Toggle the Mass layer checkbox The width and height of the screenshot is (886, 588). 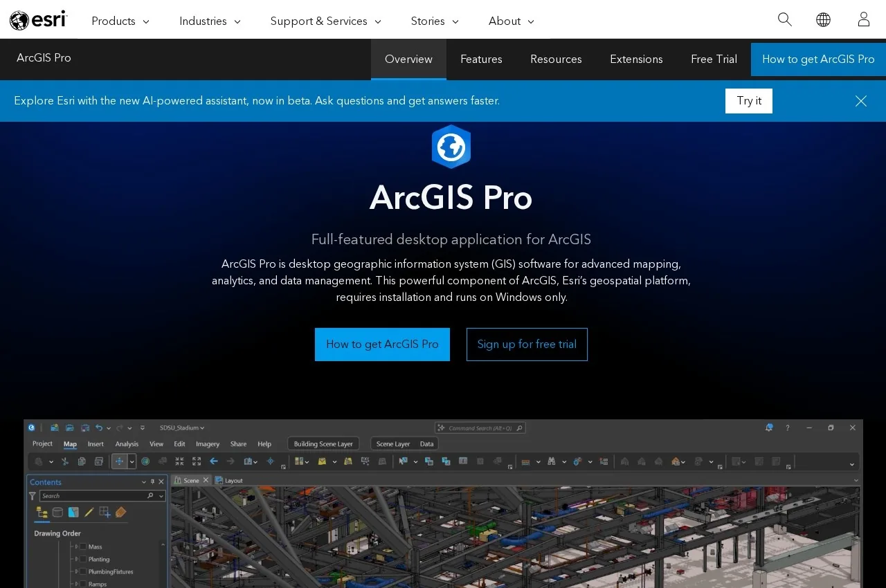[83, 546]
